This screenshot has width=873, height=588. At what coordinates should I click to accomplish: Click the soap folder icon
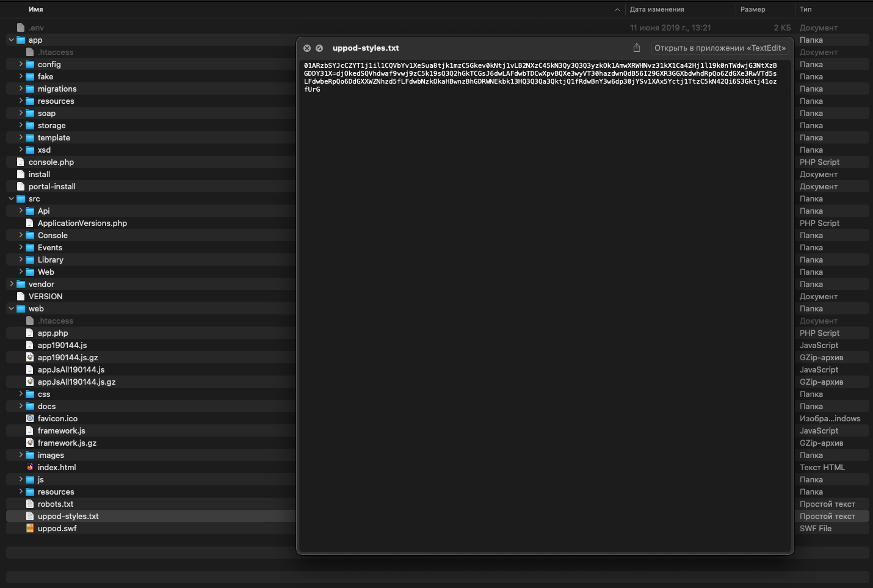point(30,113)
